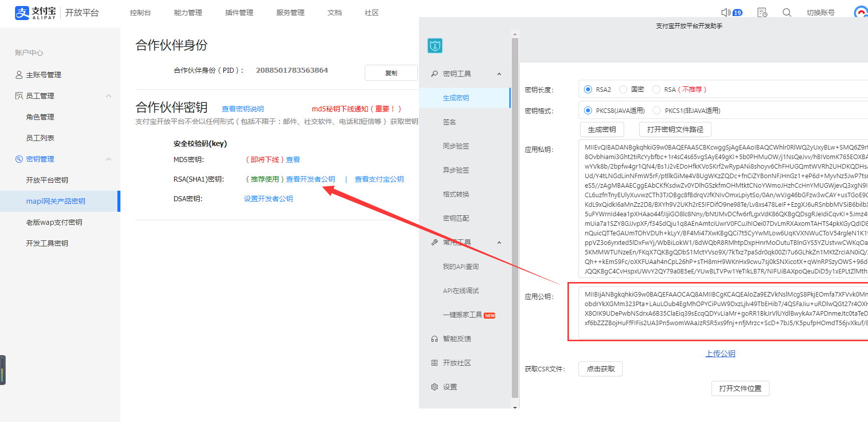This screenshot has height=422, width=868.
Task: Click 查看 link in the MD5密钥 row
Action: [293, 160]
